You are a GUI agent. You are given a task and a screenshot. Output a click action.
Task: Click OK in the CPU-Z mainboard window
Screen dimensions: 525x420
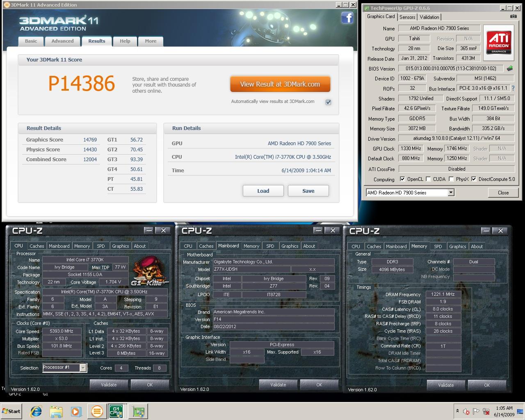pos(319,385)
